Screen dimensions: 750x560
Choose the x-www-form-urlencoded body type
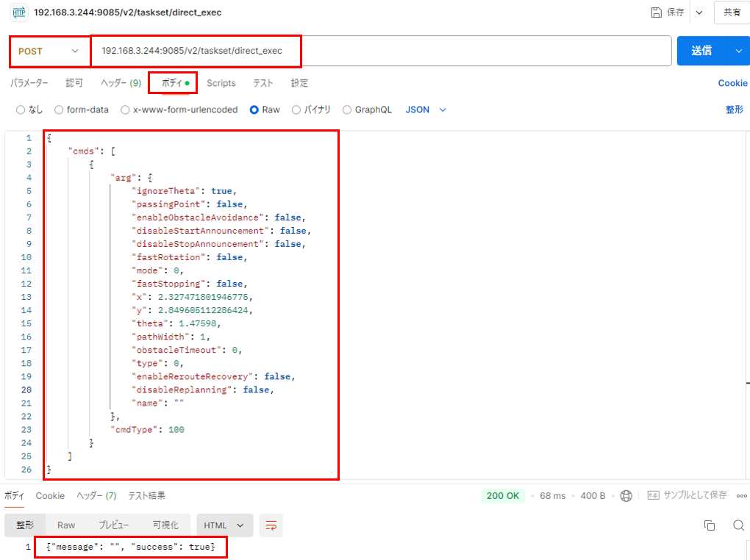126,110
